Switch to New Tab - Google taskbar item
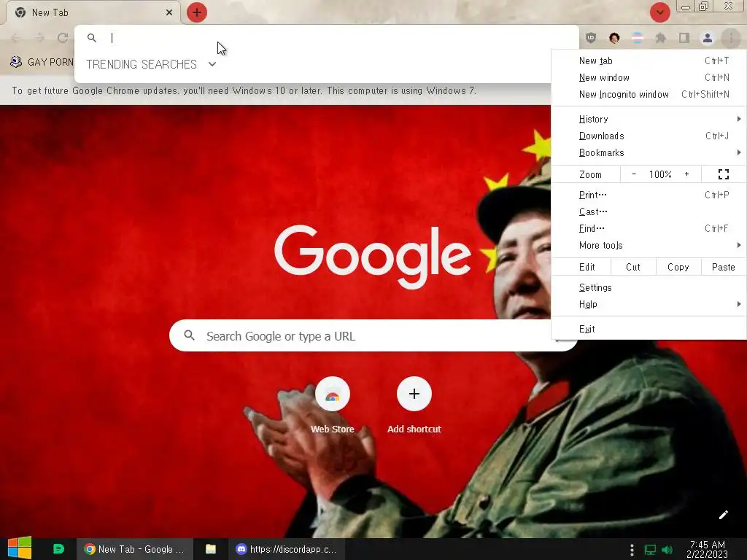747x560 pixels. [x=135, y=549]
